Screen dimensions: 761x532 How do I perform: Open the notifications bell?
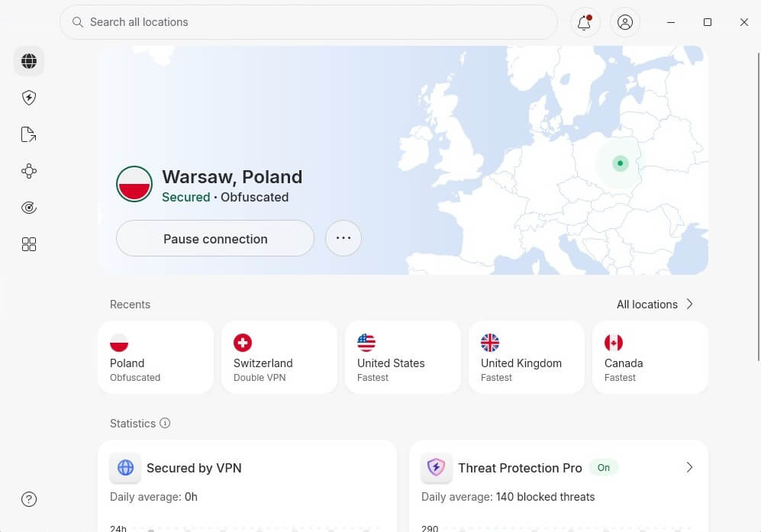tap(585, 22)
